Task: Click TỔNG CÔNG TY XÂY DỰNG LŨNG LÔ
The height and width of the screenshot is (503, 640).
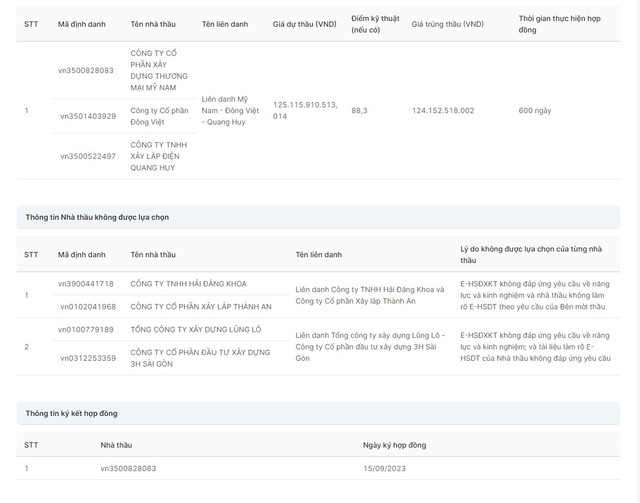Action: [x=195, y=329]
